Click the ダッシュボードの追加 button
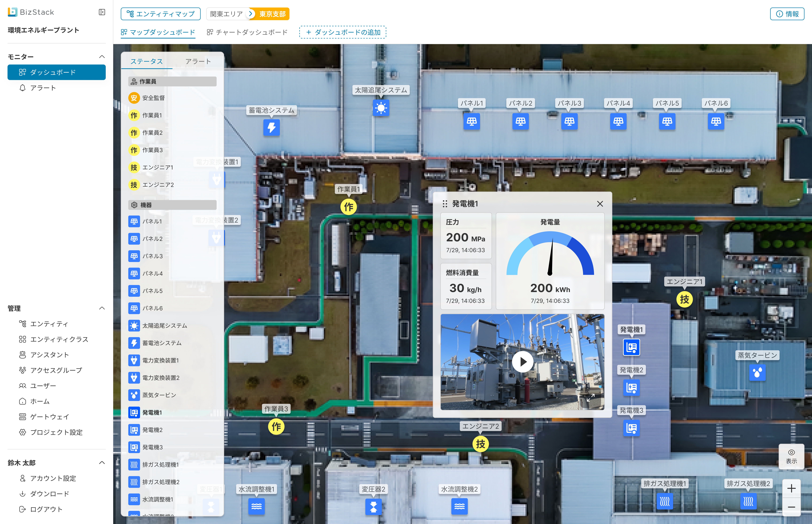Screen dimensions: 812x524 point(343,32)
